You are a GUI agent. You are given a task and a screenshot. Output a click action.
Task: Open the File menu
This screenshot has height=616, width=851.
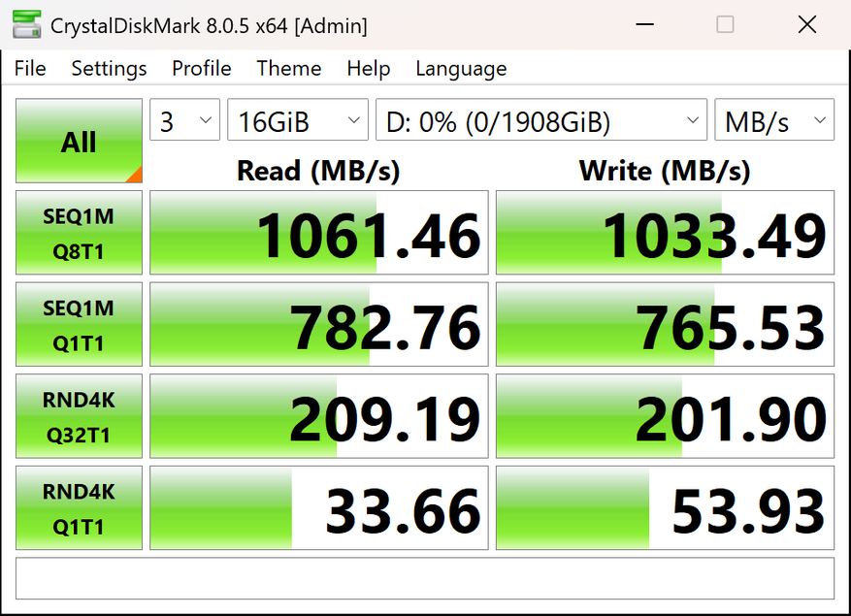pos(30,68)
